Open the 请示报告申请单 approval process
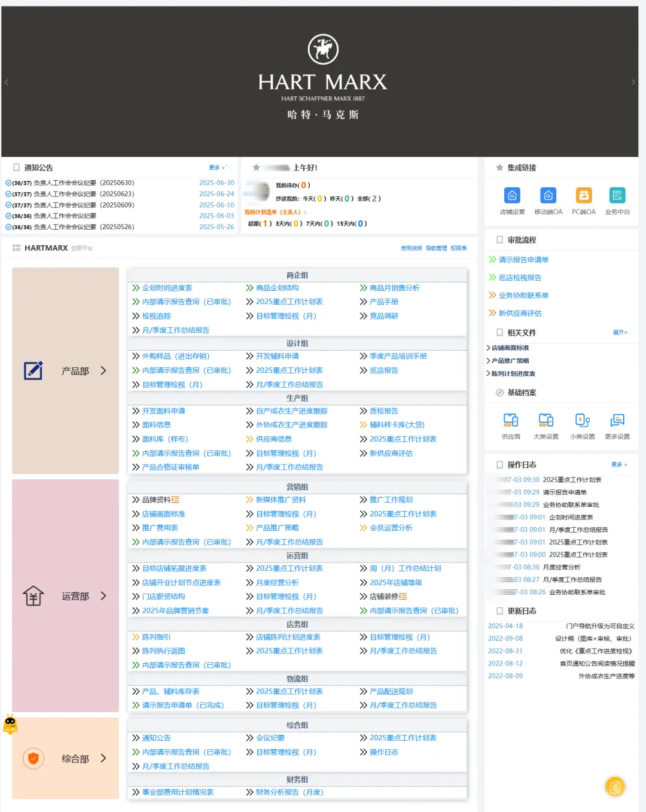The image size is (646, 812). [x=523, y=260]
